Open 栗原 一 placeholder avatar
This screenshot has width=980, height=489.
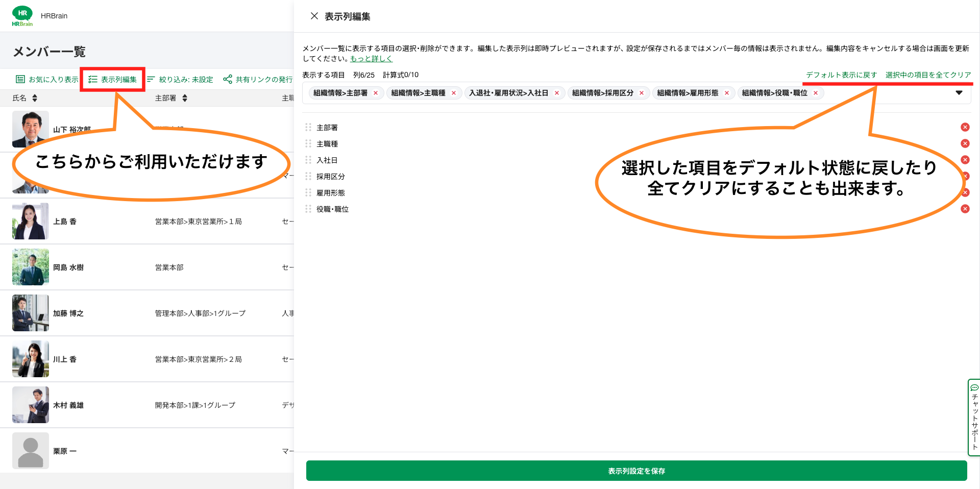pos(31,451)
